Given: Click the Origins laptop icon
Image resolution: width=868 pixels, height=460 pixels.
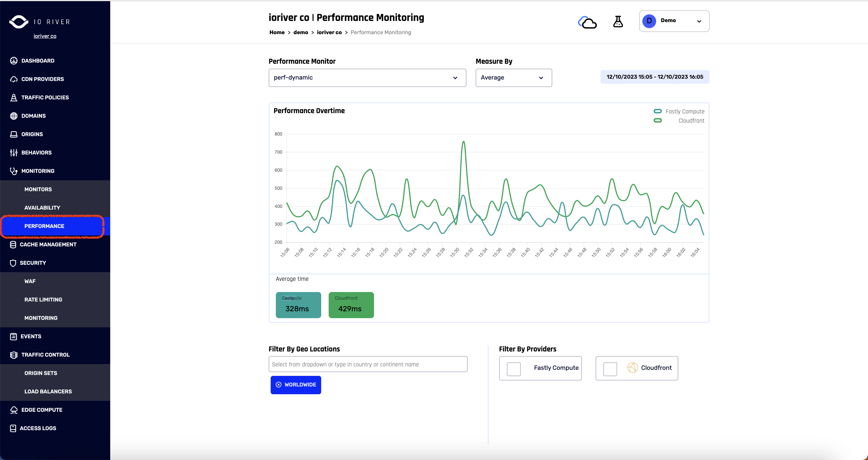Looking at the screenshot, I should point(14,134).
